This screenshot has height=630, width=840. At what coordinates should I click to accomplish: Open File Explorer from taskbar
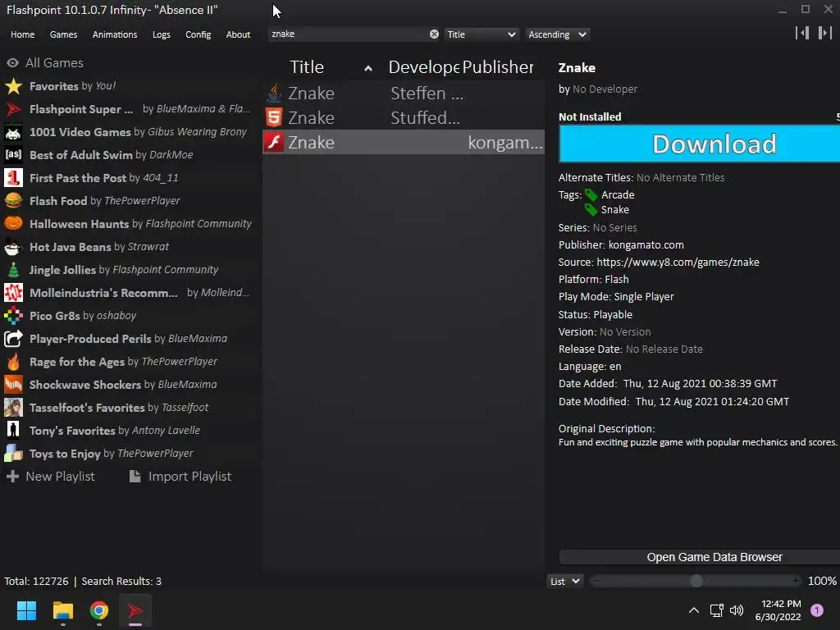62,610
